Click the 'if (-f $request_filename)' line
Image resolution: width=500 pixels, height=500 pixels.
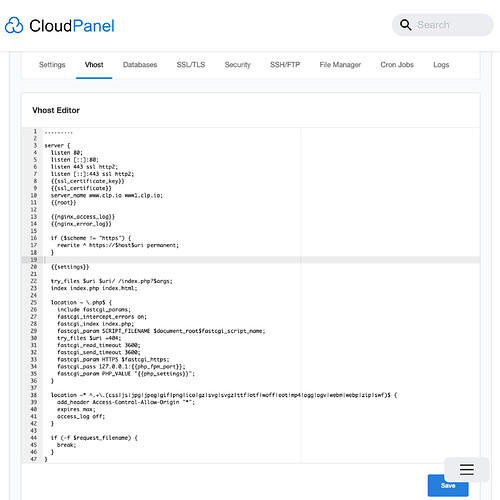coord(94,438)
